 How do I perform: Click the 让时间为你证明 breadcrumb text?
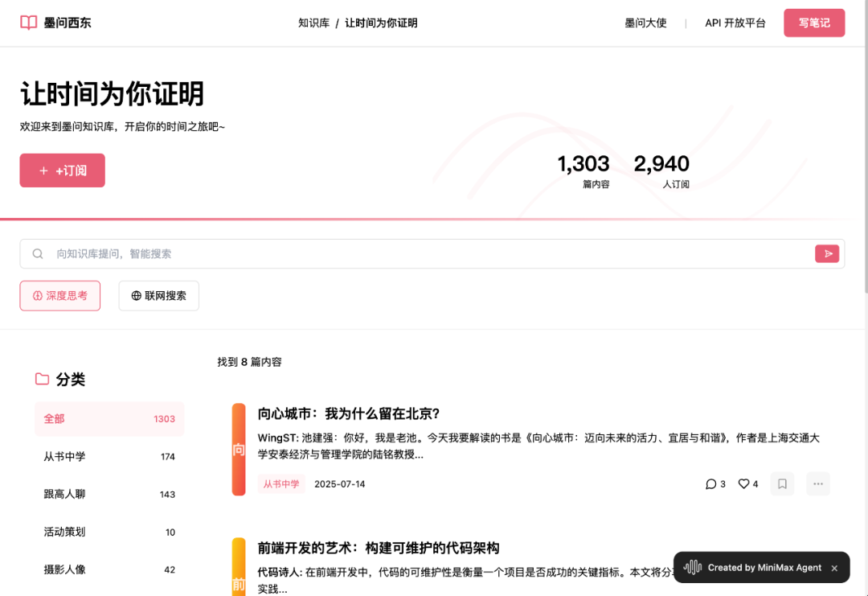point(382,23)
